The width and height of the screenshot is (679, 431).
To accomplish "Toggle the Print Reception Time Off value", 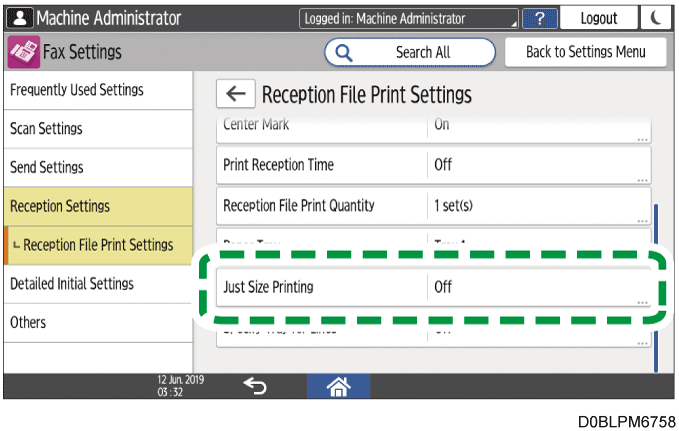I will (x=538, y=165).
